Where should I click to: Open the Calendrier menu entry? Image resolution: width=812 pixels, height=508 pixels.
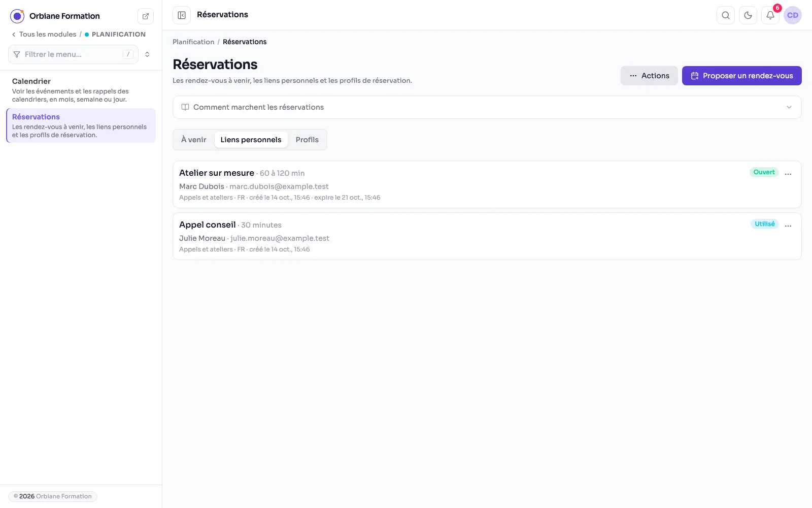(x=81, y=90)
